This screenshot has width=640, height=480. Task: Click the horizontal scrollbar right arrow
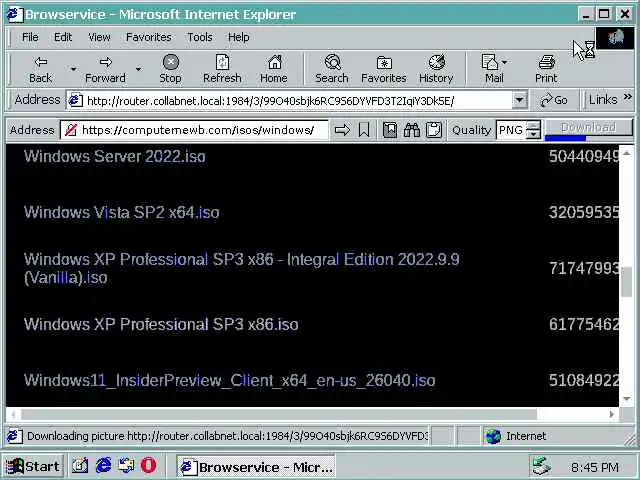coord(611,414)
